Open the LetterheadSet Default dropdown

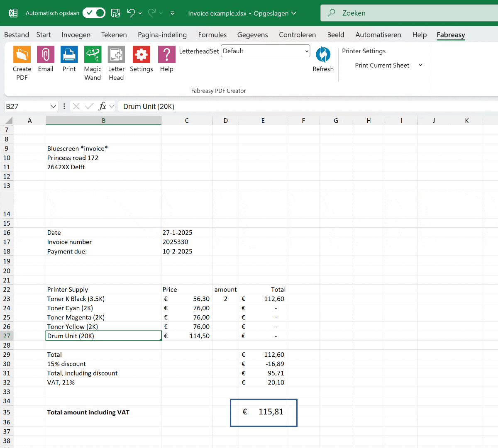pyautogui.click(x=306, y=51)
